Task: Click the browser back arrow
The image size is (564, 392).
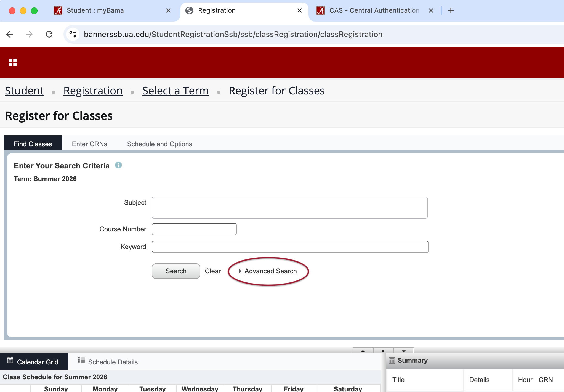Action: (10, 34)
